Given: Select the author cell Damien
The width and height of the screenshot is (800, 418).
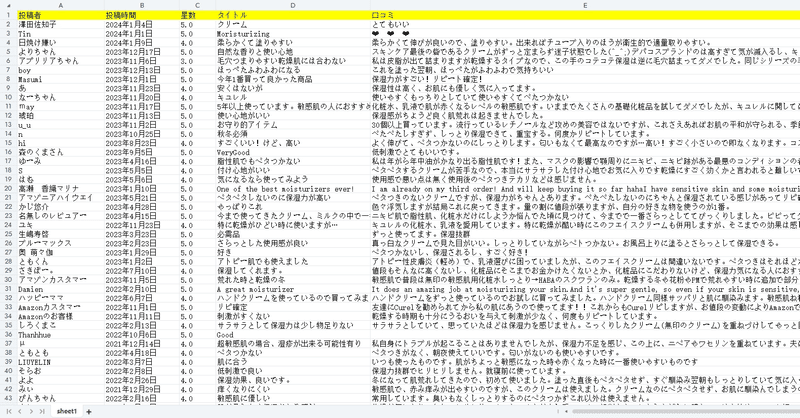Looking at the screenshot, I should click(60, 289).
